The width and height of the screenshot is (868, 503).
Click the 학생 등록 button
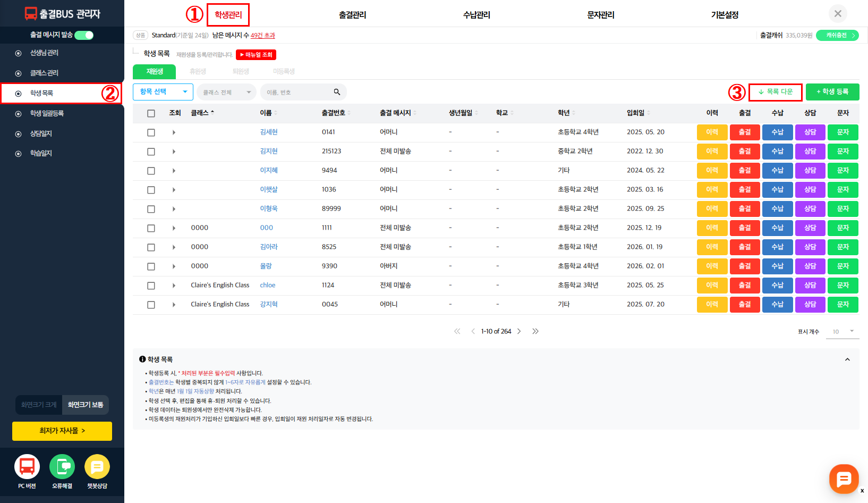(832, 92)
